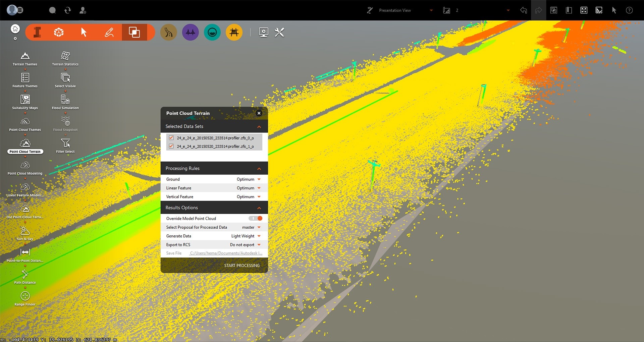Click the sync refresh icon in top bar
The width and height of the screenshot is (644, 342).
pos(68,10)
